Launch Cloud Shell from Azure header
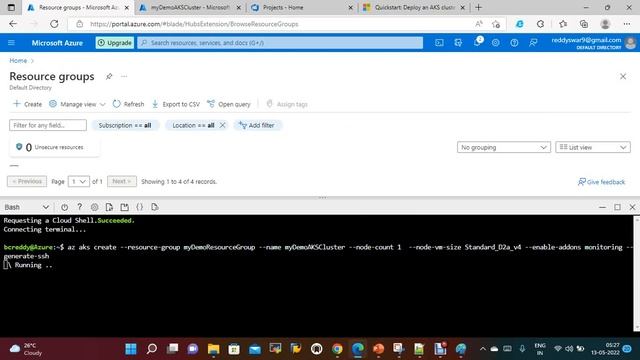The height and width of the screenshot is (360, 640). click(x=439, y=43)
